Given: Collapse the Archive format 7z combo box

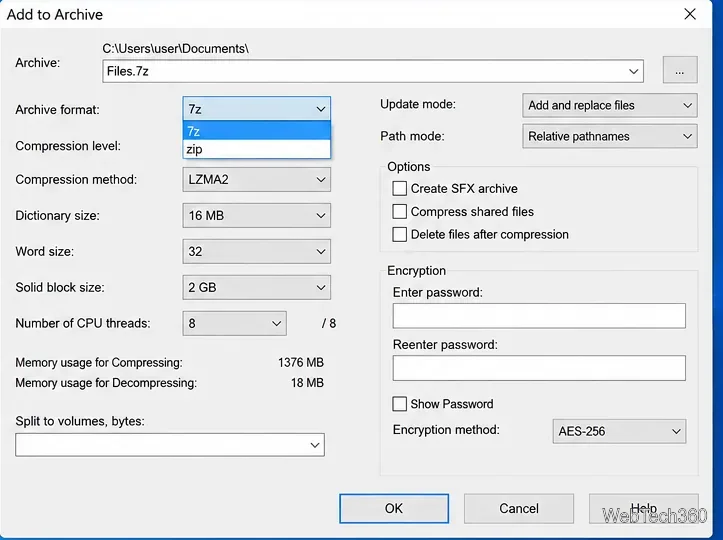Looking at the screenshot, I should point(256,109).
